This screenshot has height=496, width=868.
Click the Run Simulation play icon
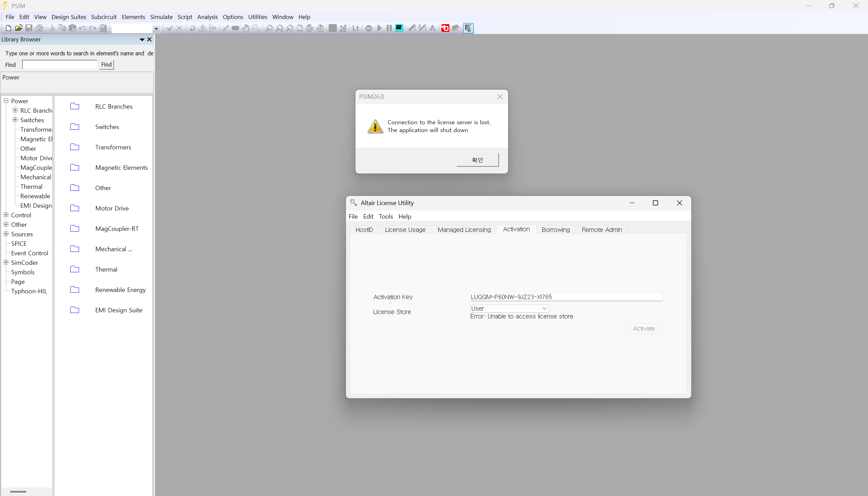[379, 28]
